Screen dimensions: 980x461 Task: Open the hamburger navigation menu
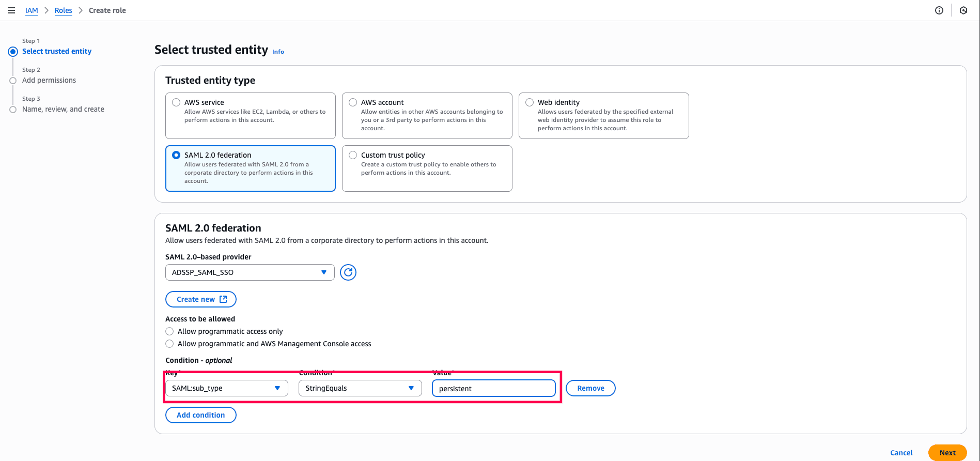[11, 10]
